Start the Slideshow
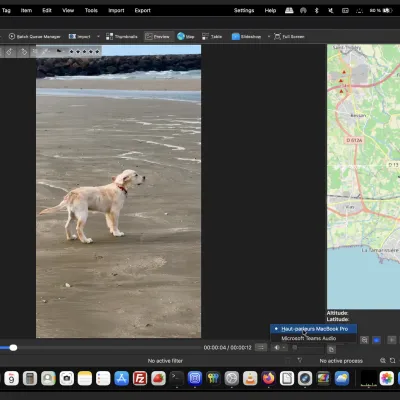The image size is (400, 400). [x=246, y=37]
